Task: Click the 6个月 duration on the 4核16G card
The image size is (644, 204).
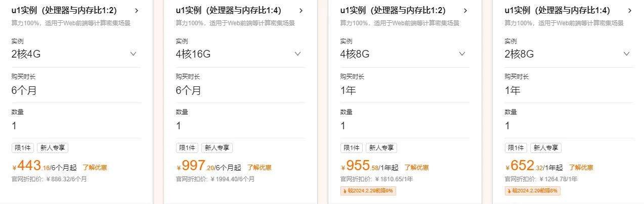Action: pos(188,90)
